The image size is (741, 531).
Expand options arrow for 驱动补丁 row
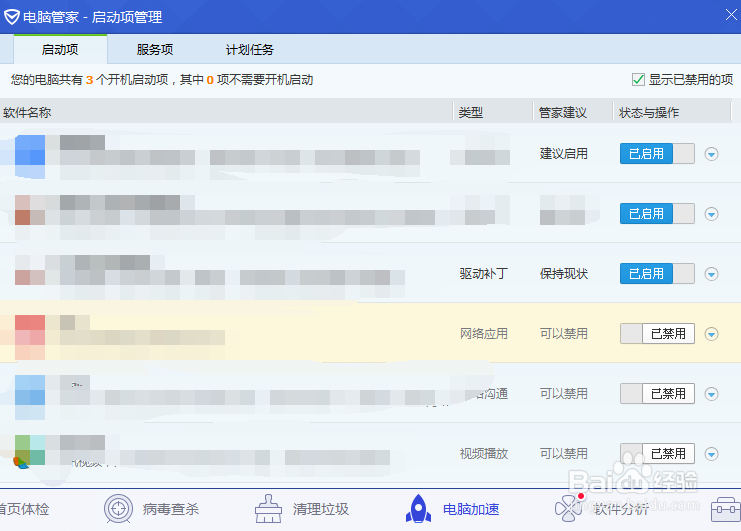711,274
